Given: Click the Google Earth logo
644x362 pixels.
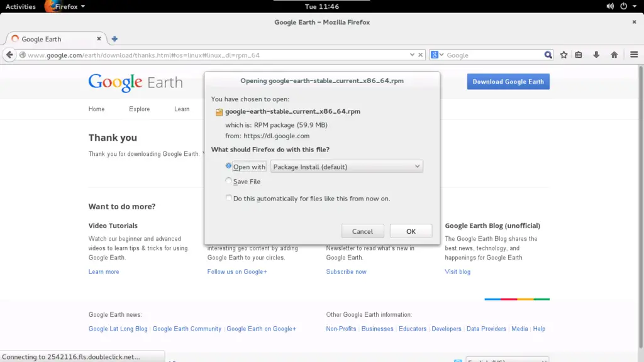Looking at the screenshot, I should point(136,82).
